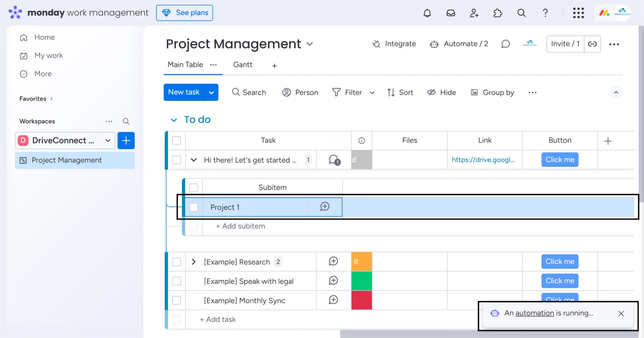Open My work in sidebar
Viewport: 644px width, 338px height.
[x=48, y=56]
